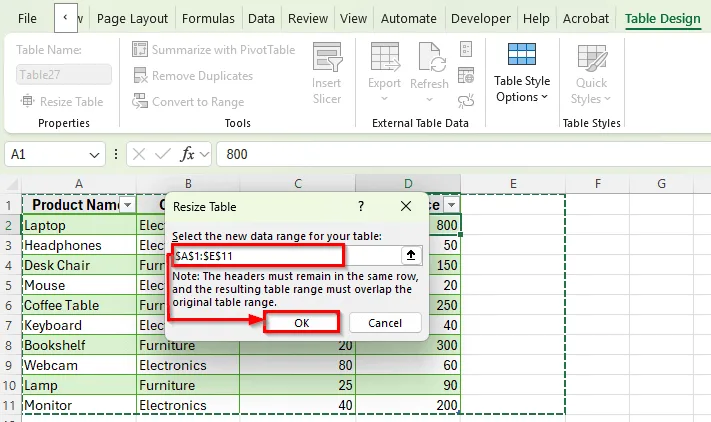Click the table Properties icon in External Table Data
711x422 pixels.
pos(466,49)
